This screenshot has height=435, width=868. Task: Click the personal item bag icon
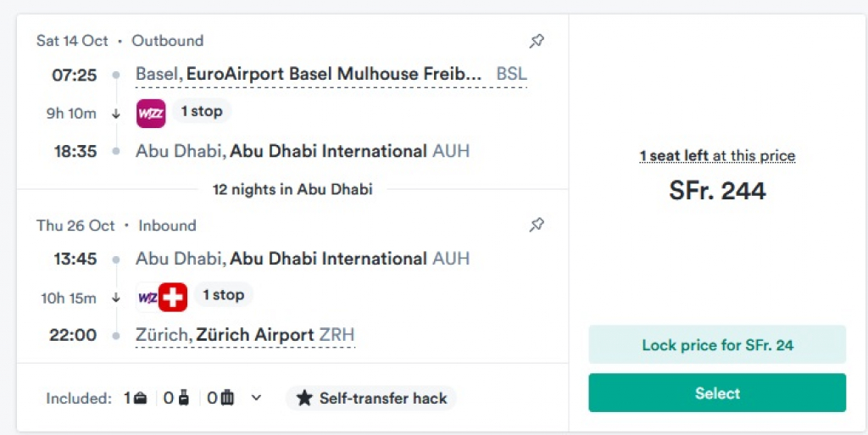(140, 398)
